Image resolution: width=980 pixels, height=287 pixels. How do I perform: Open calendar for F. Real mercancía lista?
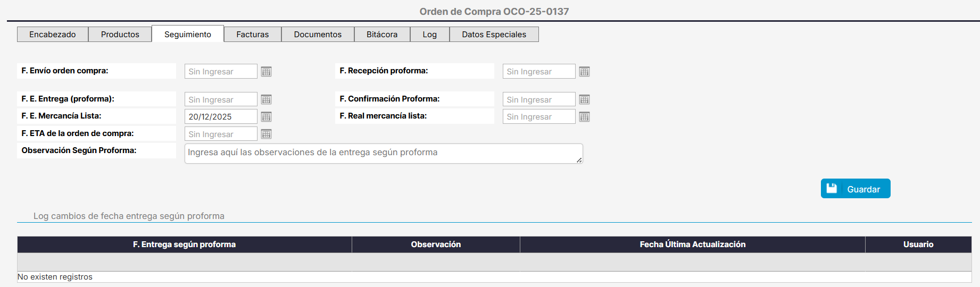coord(584,117)
